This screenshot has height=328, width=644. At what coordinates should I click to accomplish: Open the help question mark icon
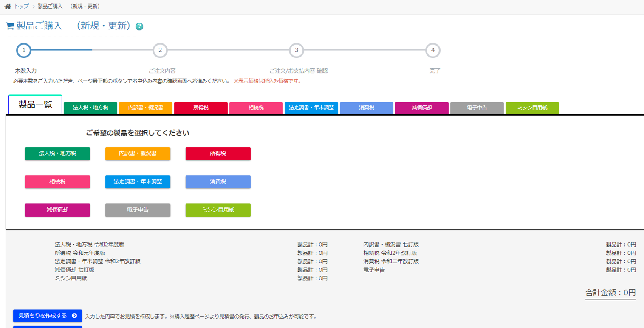[x=138, y=26]
